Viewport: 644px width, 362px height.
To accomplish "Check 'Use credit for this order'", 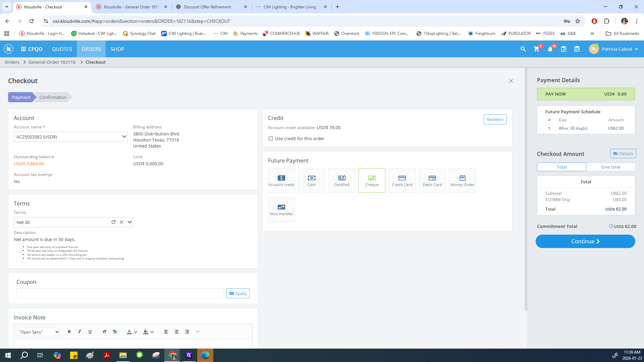I will [x=271, y=138].
